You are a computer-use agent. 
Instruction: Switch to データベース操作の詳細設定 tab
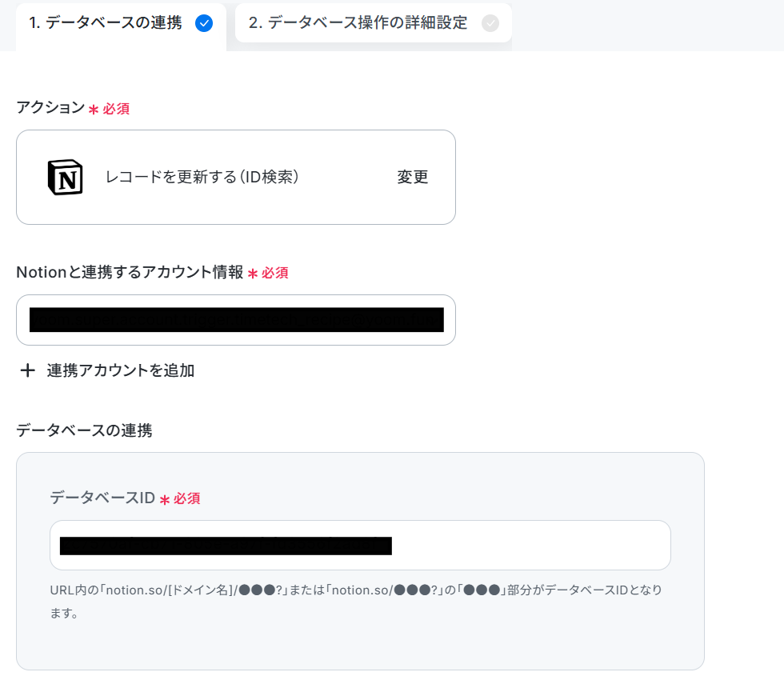pos(374,23)
